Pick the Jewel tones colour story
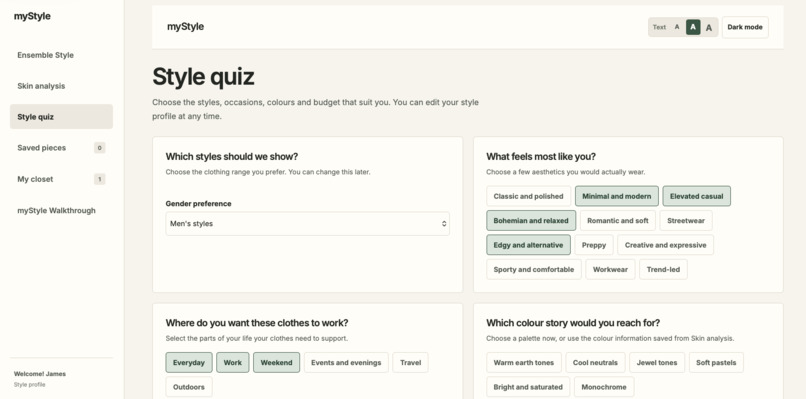Screen dimensions: 806x399 [657, 362]
